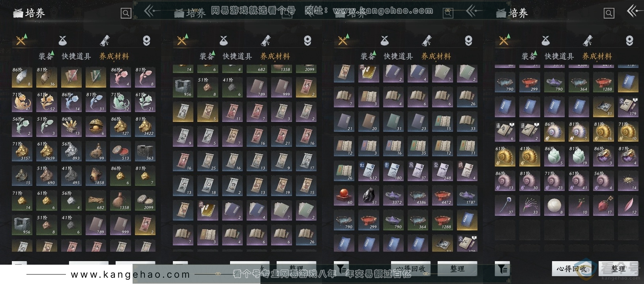
Task: Select the gourd item with 99 count
Action: point(95,151)
